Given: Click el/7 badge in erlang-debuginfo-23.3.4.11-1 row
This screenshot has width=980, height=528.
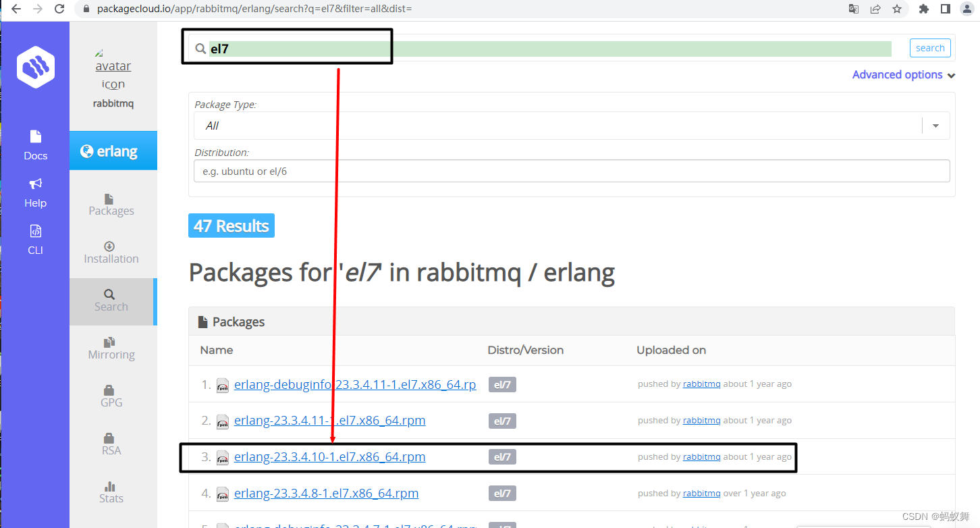Looking at the screenshot, I should point(502,384).
